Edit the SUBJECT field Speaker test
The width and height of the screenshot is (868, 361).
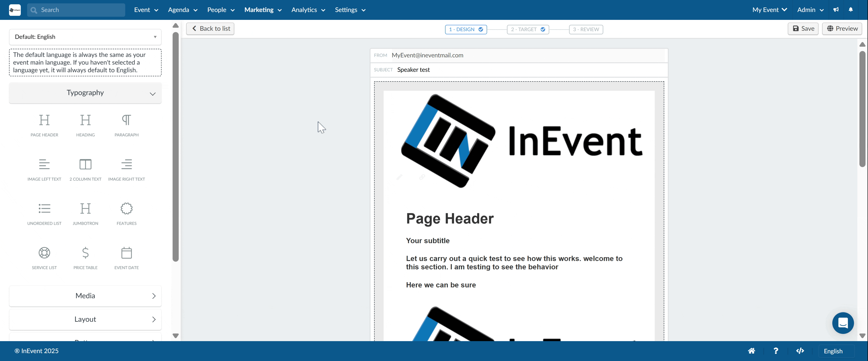[x=519, y=70]
